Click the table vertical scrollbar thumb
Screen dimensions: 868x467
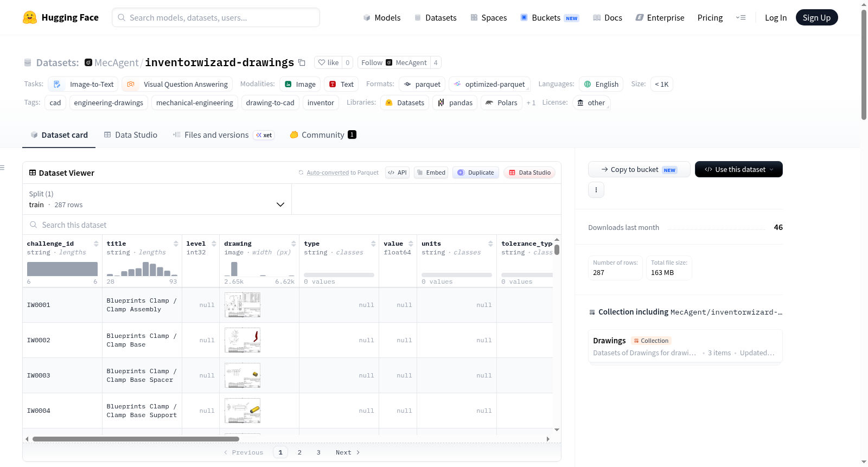tap(557, 250)
